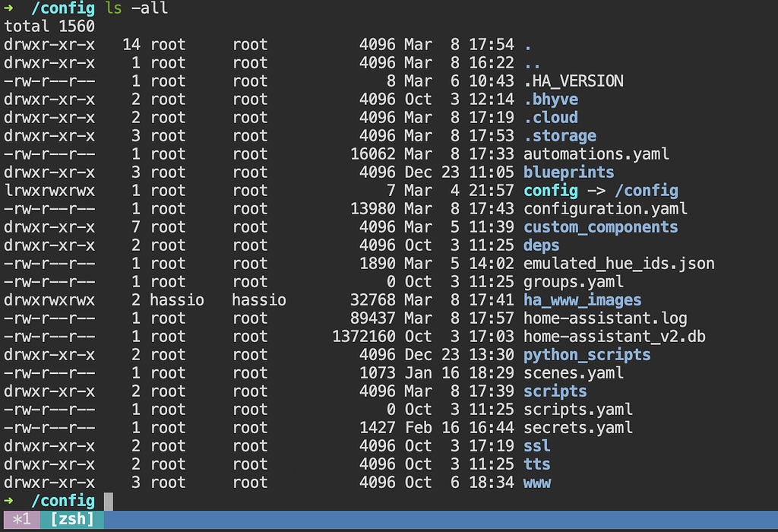This screenshot has width=778, height=532.
Task: Click the python_scripts directory name
Action: tap(587, 355)
